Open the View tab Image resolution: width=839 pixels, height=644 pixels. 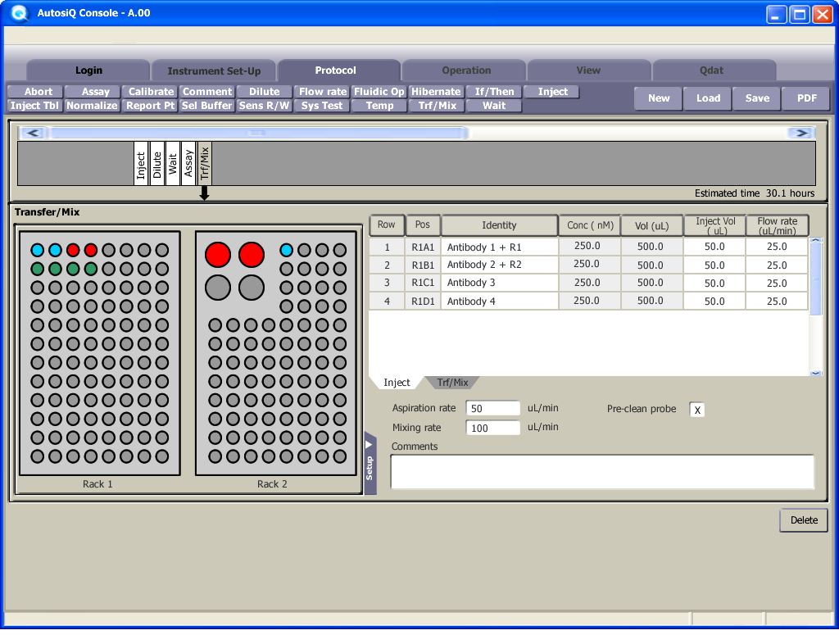[x=588, y=70]
